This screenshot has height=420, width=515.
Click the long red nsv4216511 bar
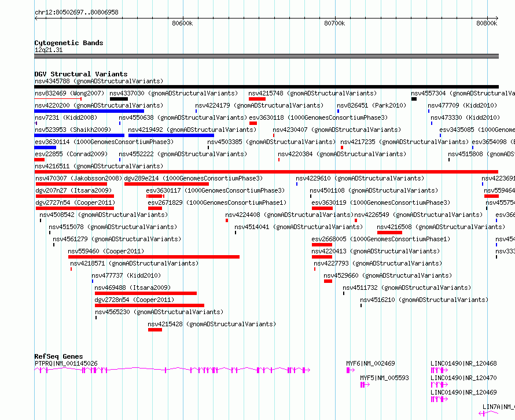(266, 172)
